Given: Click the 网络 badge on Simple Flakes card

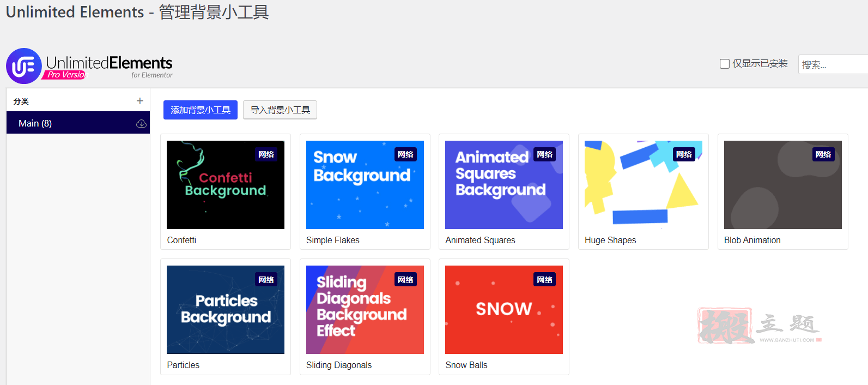Looking at the screenshot, I should (x=405, y=154).
